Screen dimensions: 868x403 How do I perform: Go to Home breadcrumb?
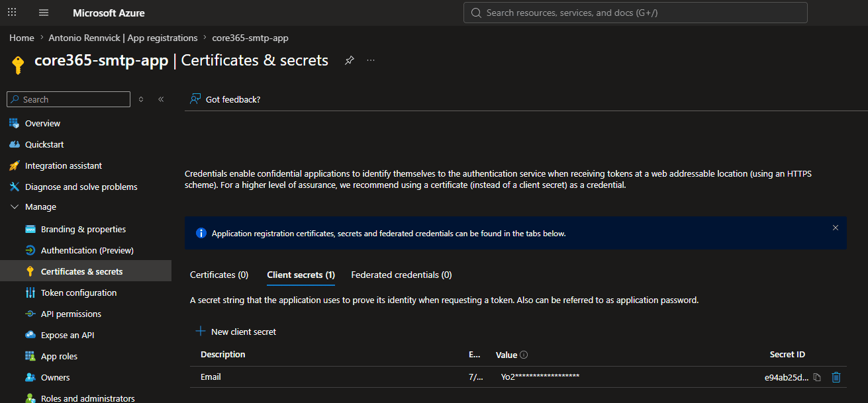(22, 38)
